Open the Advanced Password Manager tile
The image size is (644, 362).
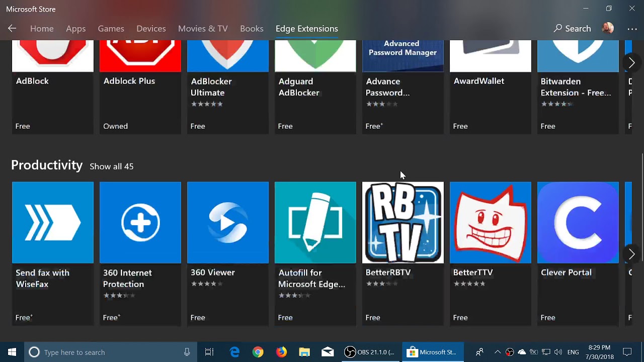tap(403, 56)
